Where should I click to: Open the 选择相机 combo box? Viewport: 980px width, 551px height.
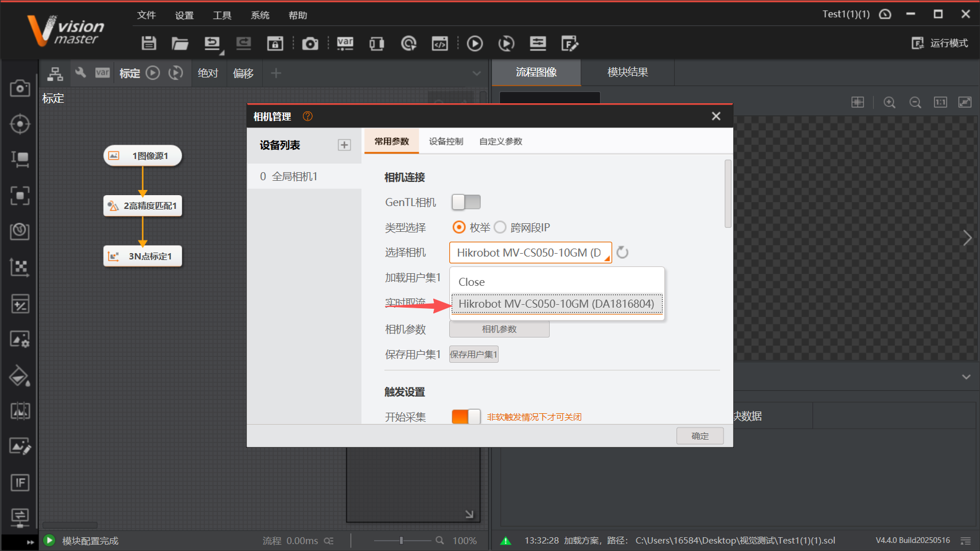(530, 253)
